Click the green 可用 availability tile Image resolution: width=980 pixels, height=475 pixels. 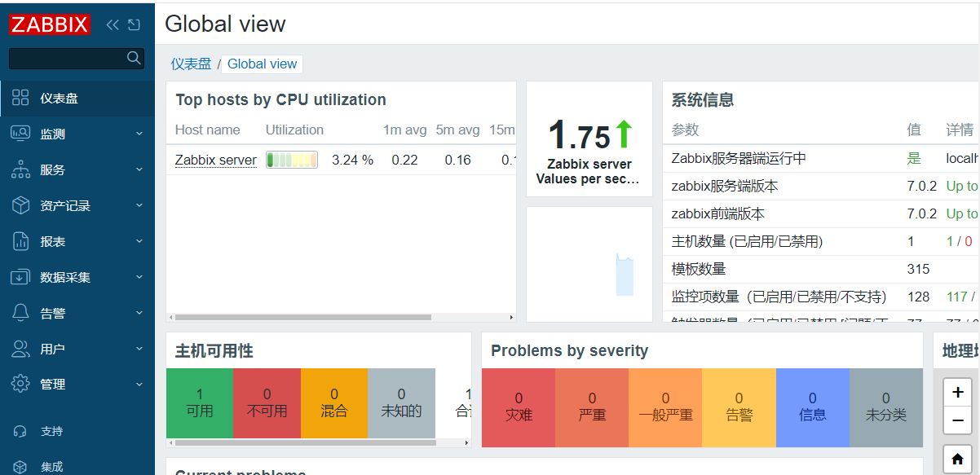click(200, 403)
